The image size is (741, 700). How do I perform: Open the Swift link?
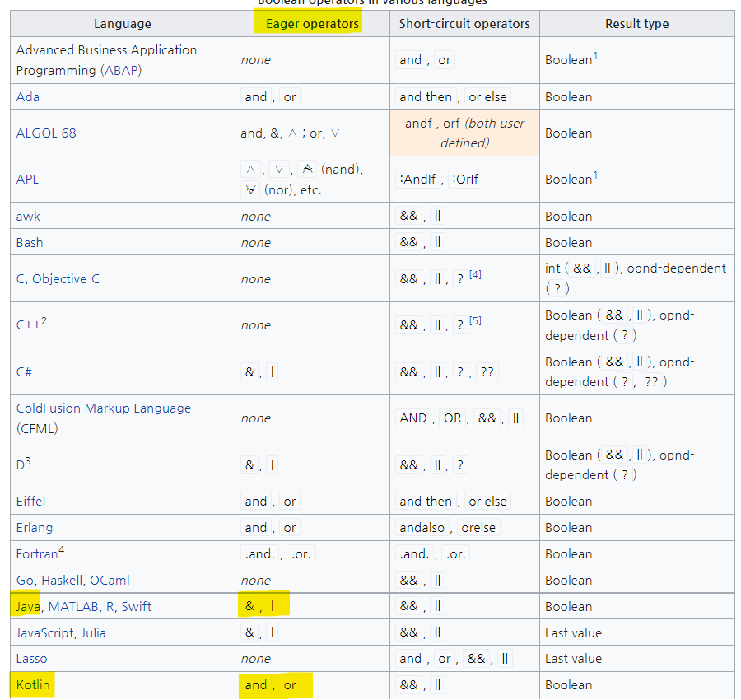[x=136, y=607]
